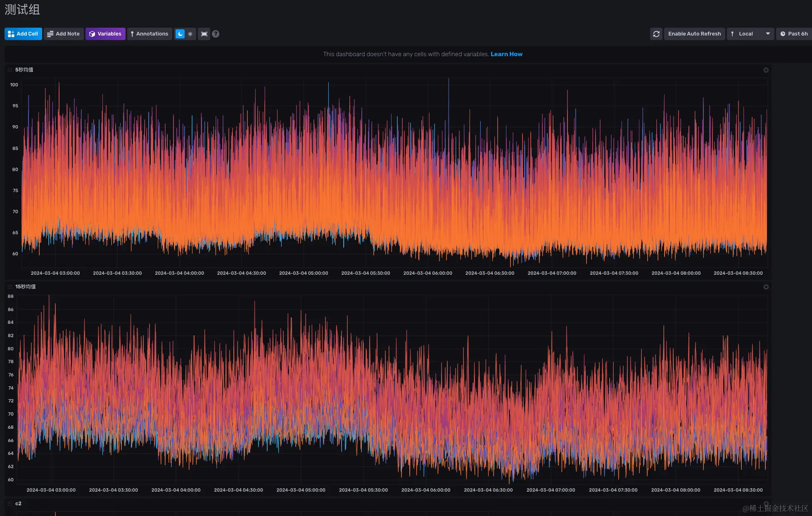
Task: Click the manual refresh icon button
Action: tap(656, 34)
